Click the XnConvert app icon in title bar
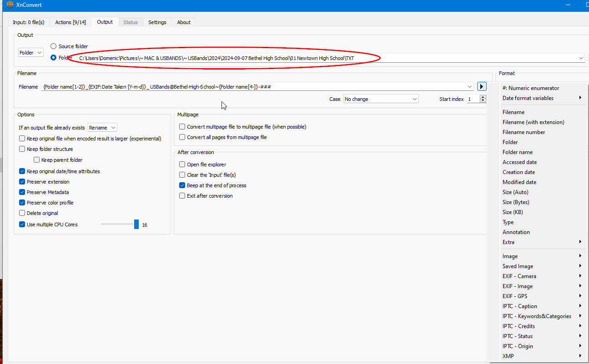Viewport: 589px width, 364px height. pyautogui.click(x=10, y=5)
